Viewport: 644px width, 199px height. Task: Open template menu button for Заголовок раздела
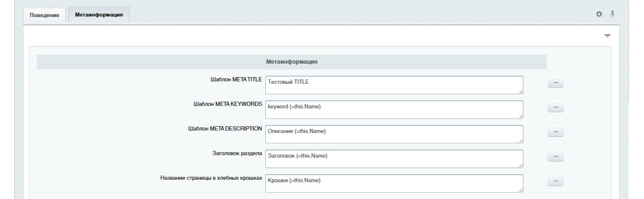[555, 156]
